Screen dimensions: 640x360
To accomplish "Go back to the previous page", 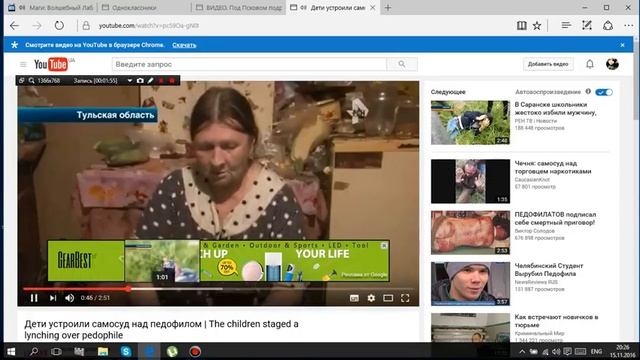I will [x=15, y=26].
